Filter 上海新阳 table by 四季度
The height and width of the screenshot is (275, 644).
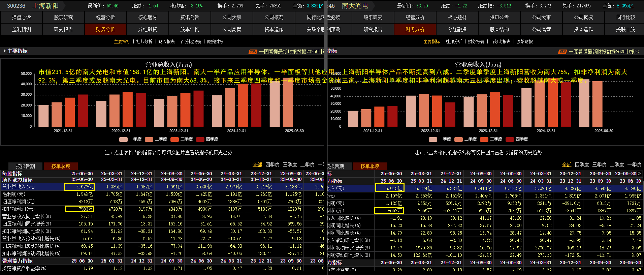click(x=272, y=164)
